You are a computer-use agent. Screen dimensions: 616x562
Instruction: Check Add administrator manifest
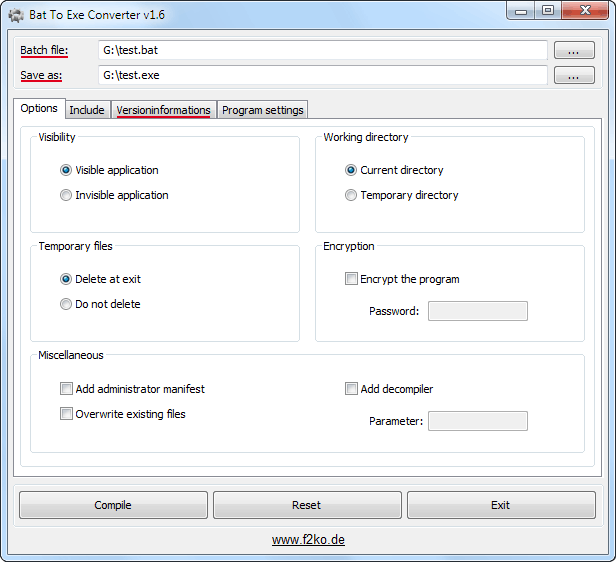66,389
